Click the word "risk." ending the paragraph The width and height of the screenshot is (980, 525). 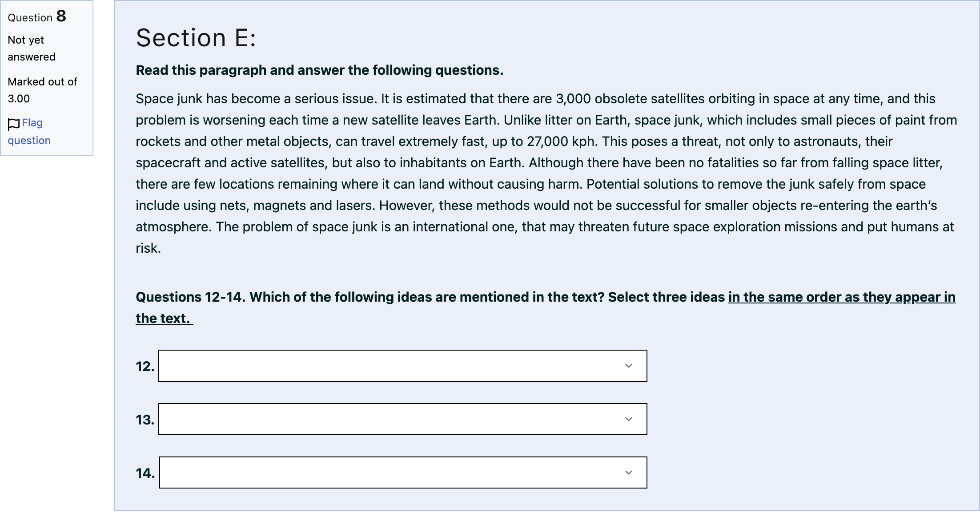click(x=149, y=248)
